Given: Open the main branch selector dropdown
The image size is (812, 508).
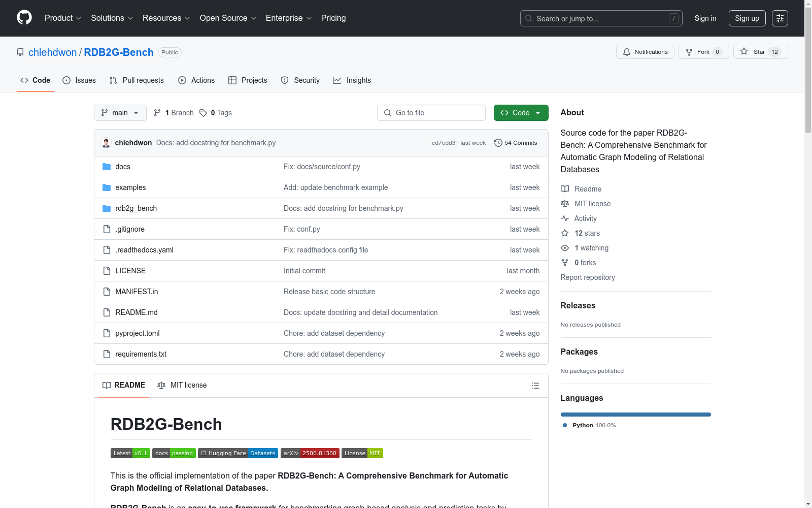Looking at the screenshot, I should [120, 113].
